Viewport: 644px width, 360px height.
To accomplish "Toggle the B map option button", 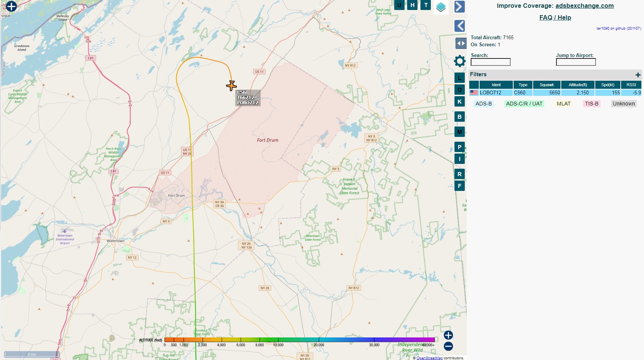I will tap(460, 117).
